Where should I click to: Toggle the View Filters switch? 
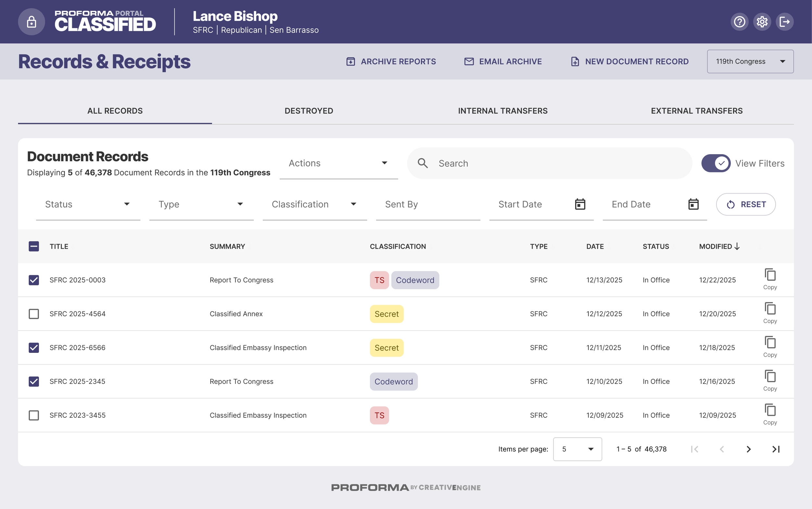click(716, 163)
